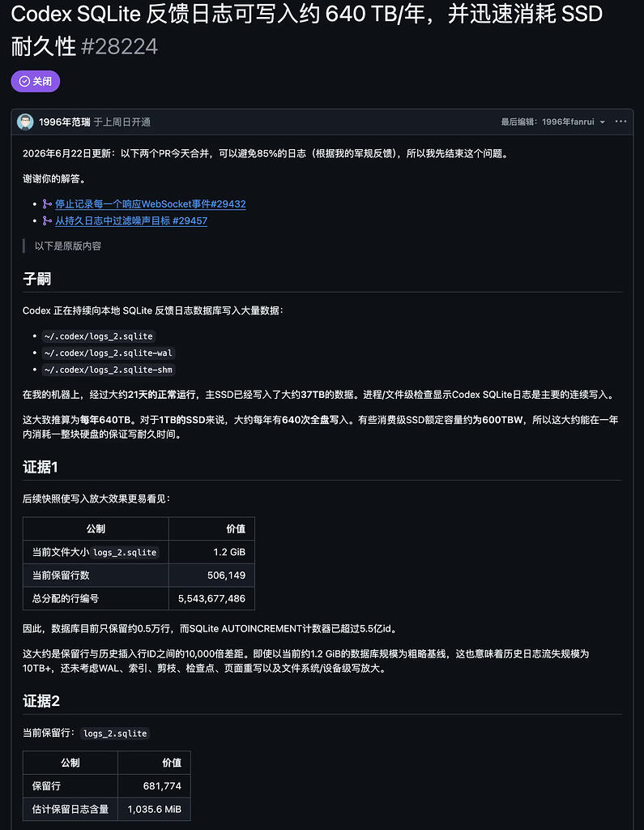The width and height of the screenshot is (644, 830).
Task: Open PR link 从持久日志中过滤噪声目标 #29457
Action: tap(131, 220)
